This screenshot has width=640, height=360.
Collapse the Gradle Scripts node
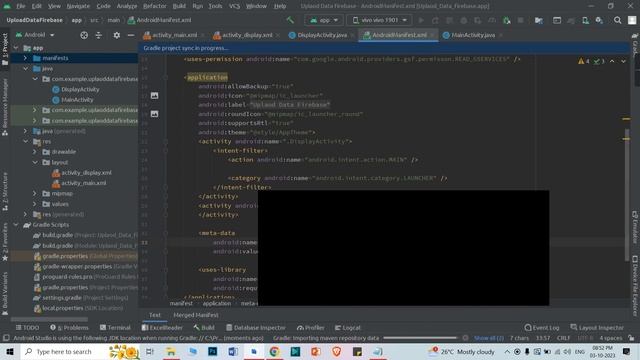[16, 225]
